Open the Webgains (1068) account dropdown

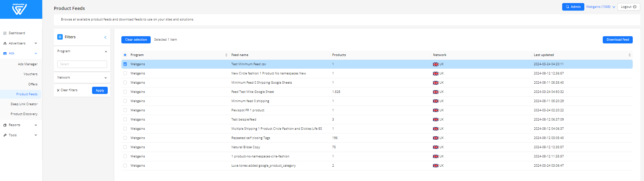point(600,7)
